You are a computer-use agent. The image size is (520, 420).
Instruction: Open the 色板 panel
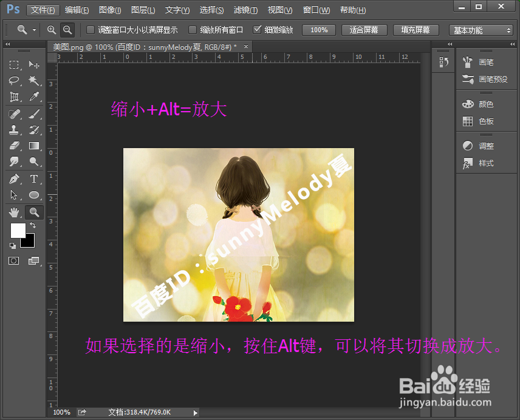[x=477, y=121]
